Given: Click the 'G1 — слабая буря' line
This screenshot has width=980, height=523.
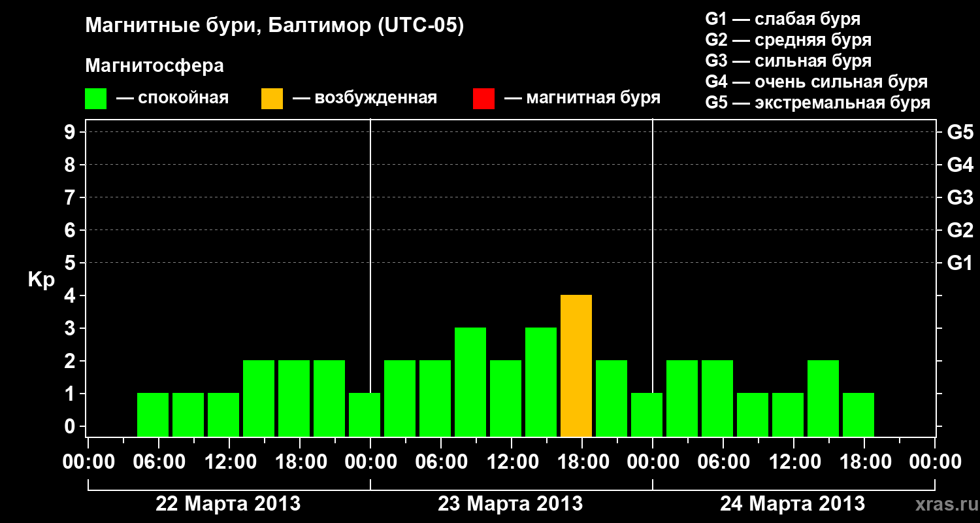Looking at the screenshot, I should (x=783, y=19).
